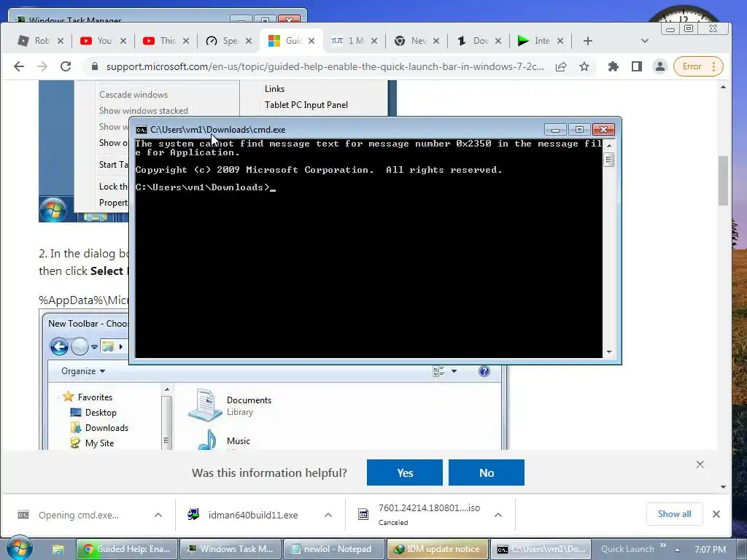Click No for information helpful
Screen dimensions: 747x560
click(x=487, y=472)
